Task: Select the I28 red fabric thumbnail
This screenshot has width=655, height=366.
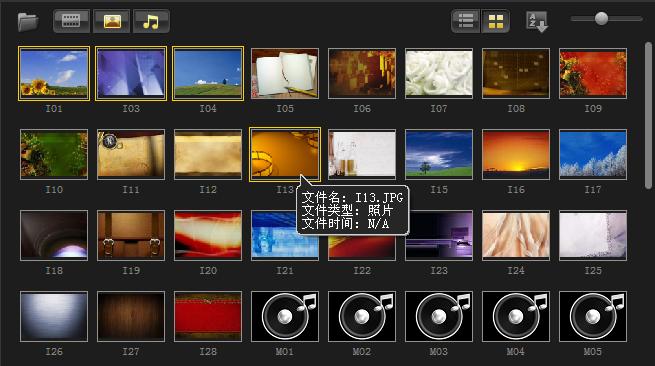Action: point(208,317)
